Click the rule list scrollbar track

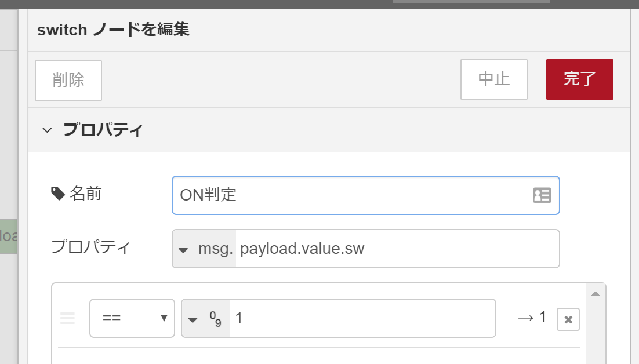coord(595,336)
